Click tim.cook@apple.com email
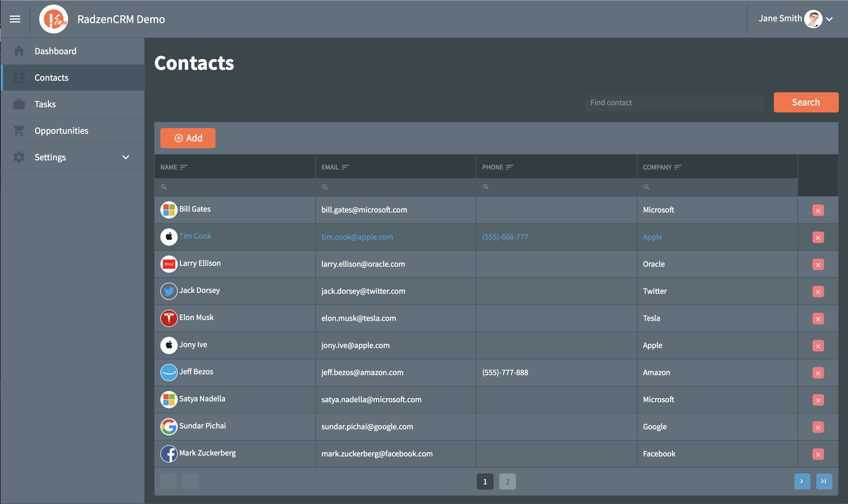This screenshot has width=848, height=504. tap(357, 237)
